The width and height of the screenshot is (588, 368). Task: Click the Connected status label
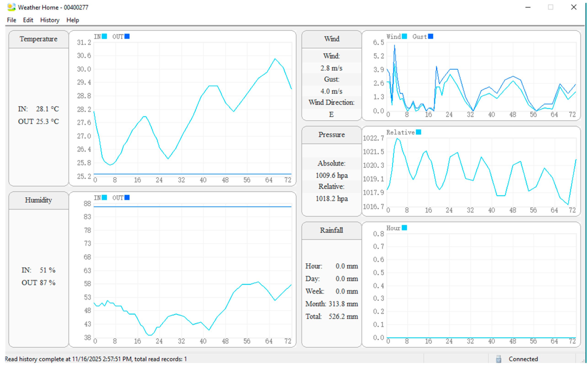[523, 359]
